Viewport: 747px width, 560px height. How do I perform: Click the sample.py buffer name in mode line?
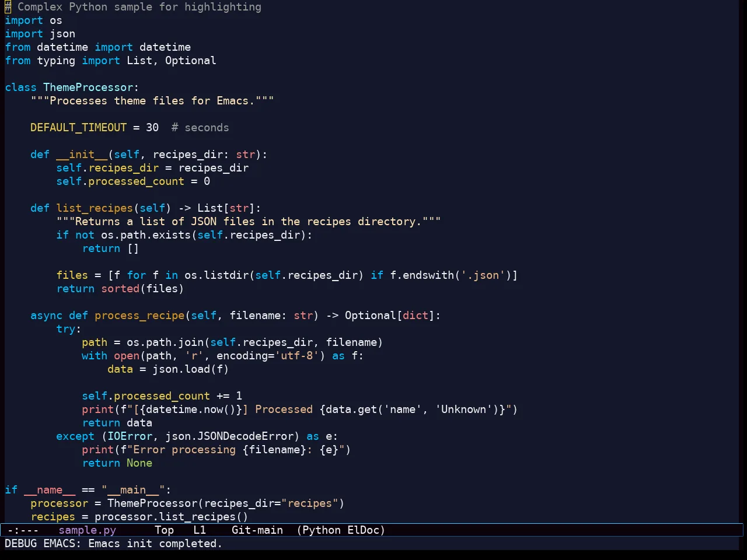pyautogui.click(x=88, y=530)
